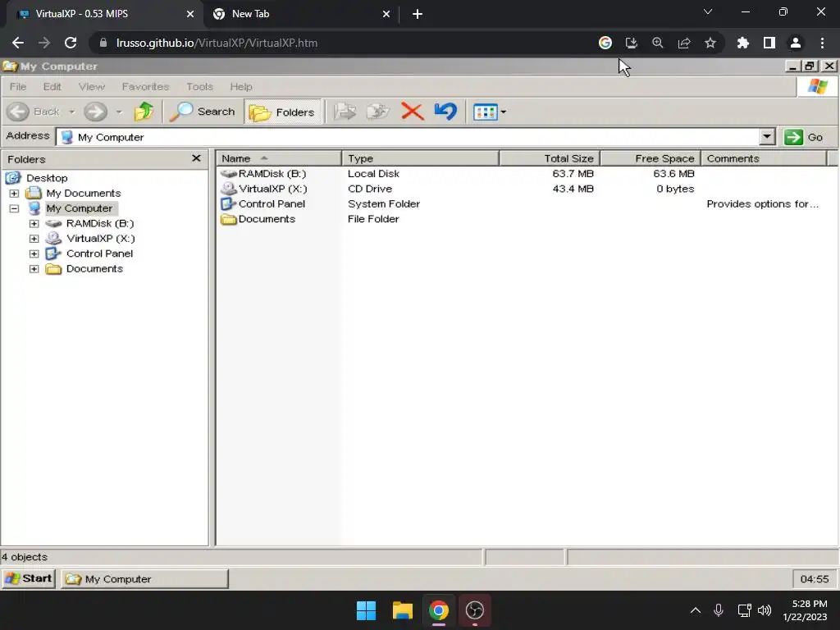
Task: Switch to the New Tab browser tab
Action: click(301, 14)
